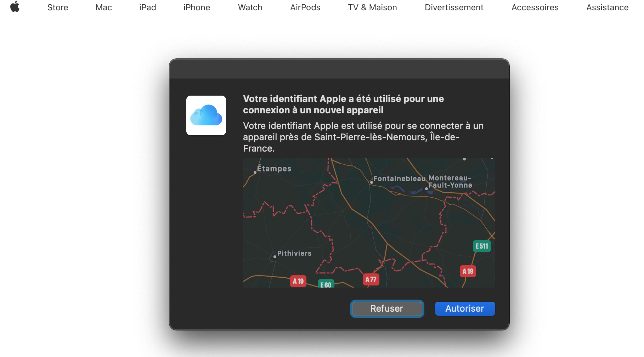Click the Saint-Pierre-lès-Nemours location description text
644x357 pixels.
point(363,137)
